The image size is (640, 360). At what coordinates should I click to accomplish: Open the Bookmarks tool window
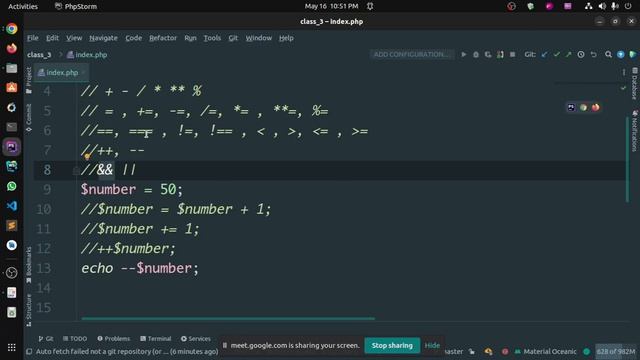click(x=29, y=264)
